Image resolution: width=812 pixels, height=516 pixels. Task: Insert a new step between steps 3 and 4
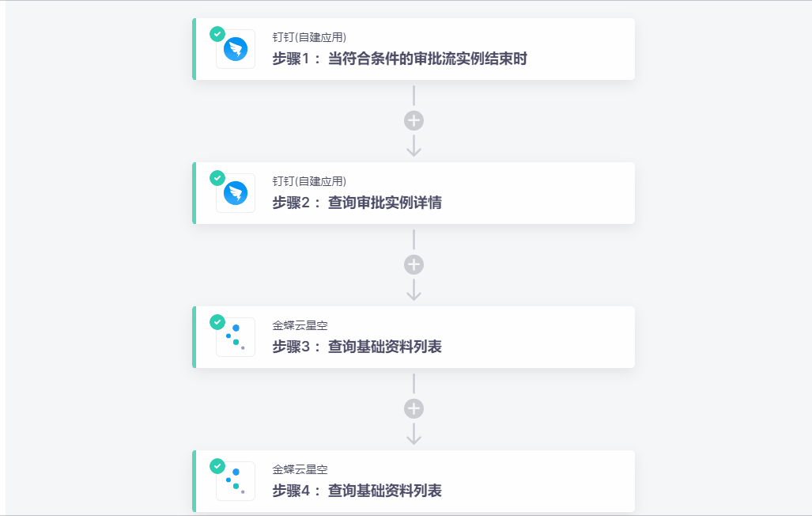click(x=414, y=408)
